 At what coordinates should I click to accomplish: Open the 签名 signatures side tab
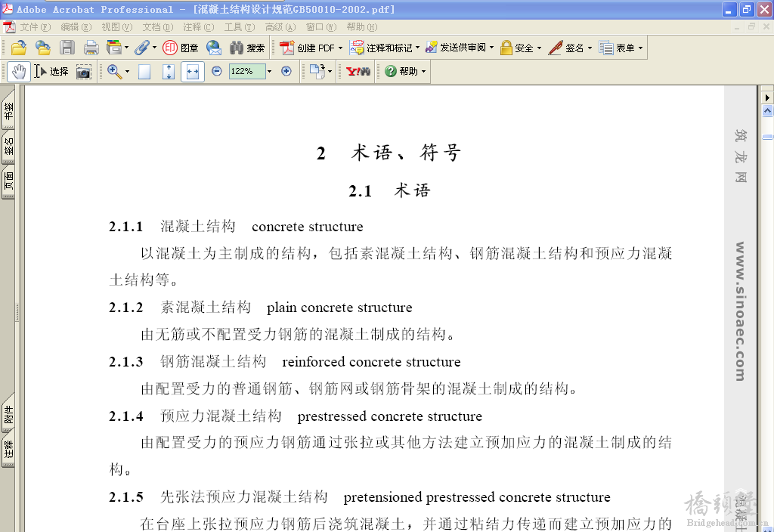click(x=8, y=146)
